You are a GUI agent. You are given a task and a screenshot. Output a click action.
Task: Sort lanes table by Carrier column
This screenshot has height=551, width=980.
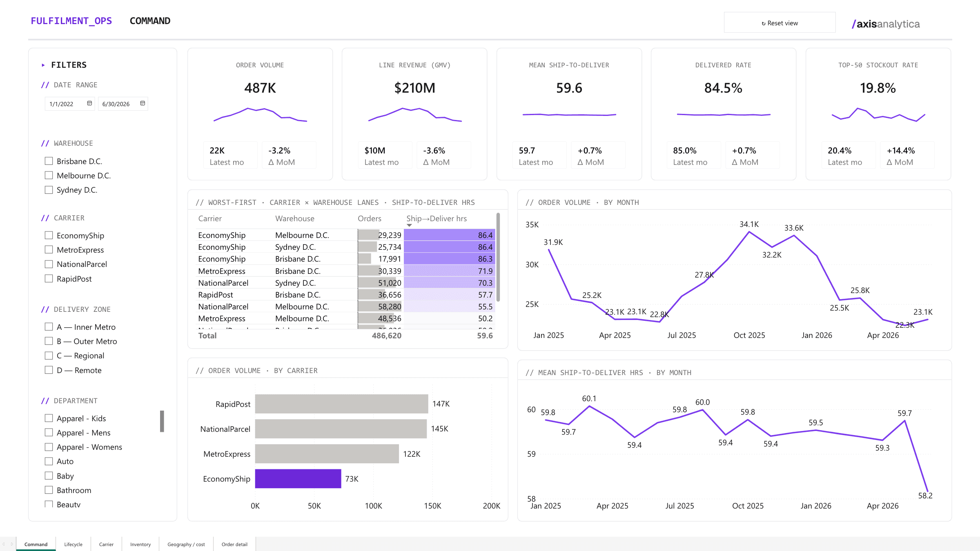pyautogui.click(x=210, y=219)
